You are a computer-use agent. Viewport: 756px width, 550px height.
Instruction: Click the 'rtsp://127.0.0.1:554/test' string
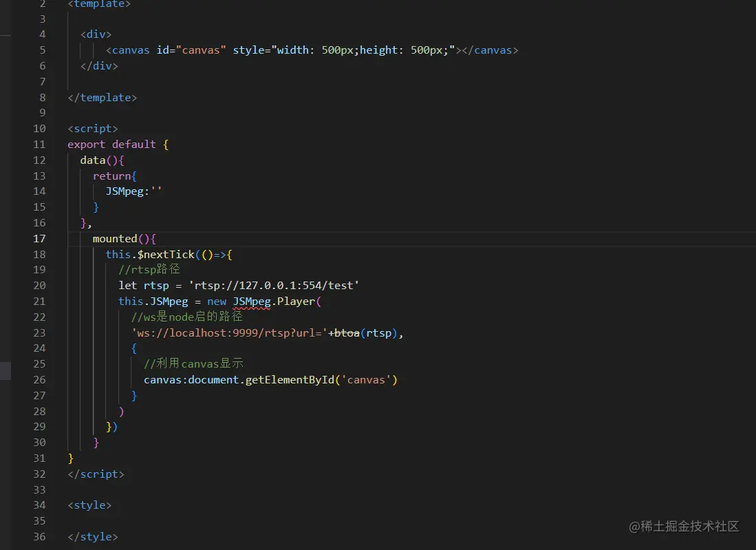[x=274, y=286]
